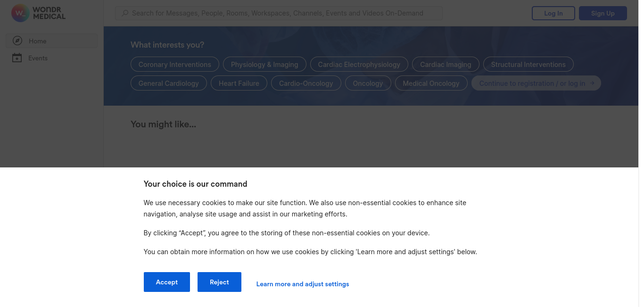Toggle Physiology & Imaging interest chip
Screen dimensions: 644x307
(264, 64)
